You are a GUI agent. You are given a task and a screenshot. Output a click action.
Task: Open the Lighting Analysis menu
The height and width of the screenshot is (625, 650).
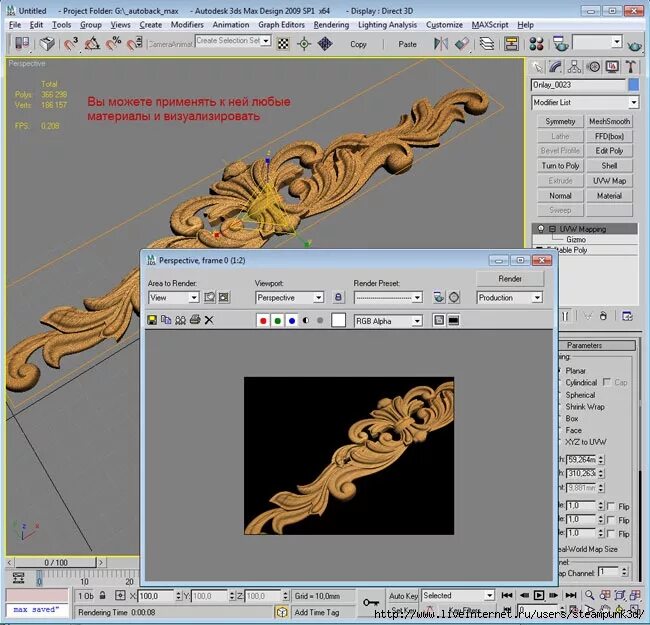(387, 25)
